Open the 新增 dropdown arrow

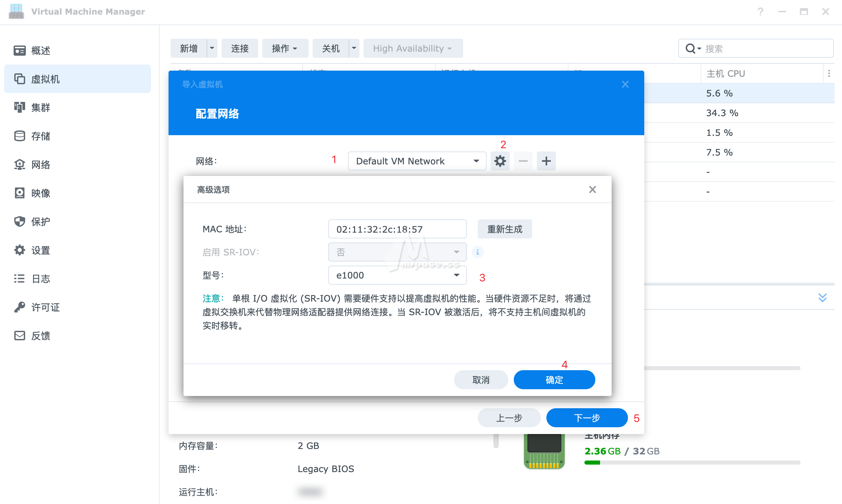pyautogui.click(x=211, y=48)
